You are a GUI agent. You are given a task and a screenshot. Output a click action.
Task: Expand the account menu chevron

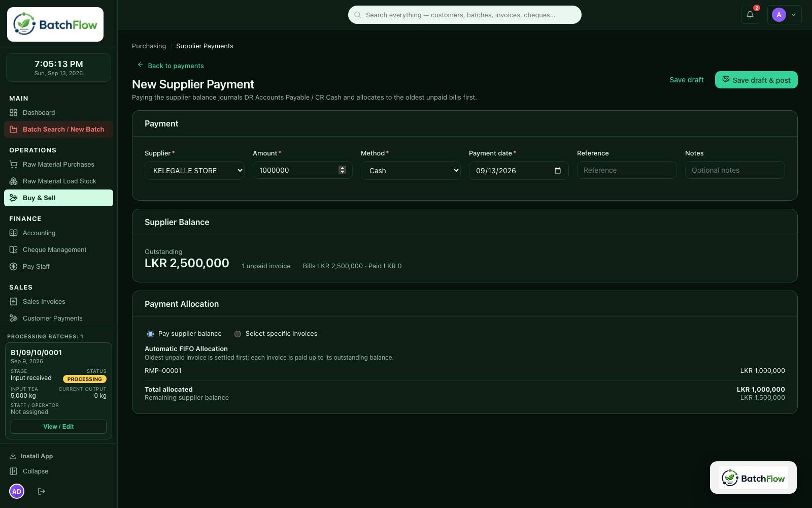click(x=794, y=15)
